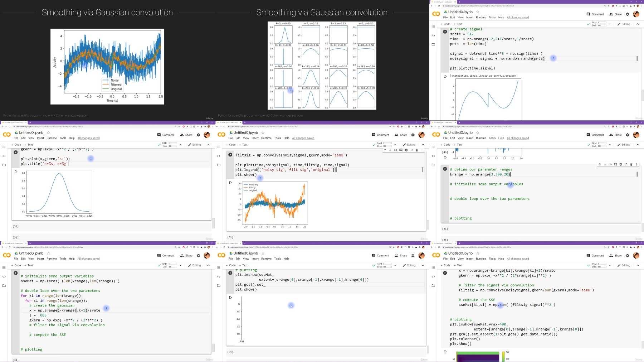Open more options kebab on krange cell toolbar
The image size is (644, 362).
636,164
